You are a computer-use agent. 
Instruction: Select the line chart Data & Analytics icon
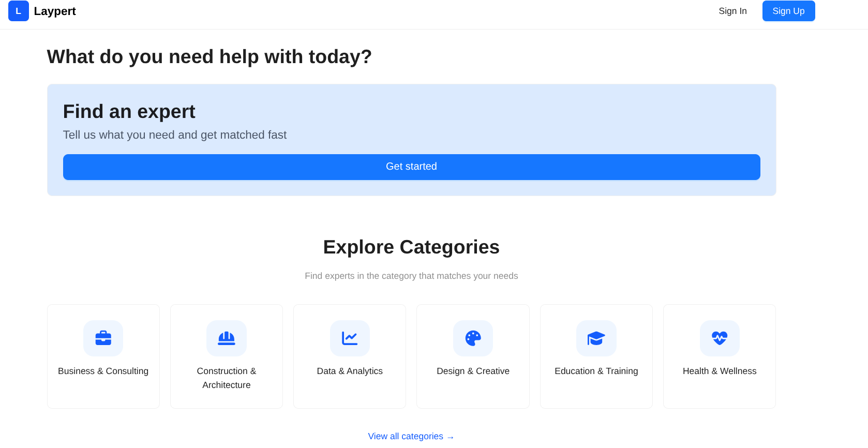(x=350, y=338)
